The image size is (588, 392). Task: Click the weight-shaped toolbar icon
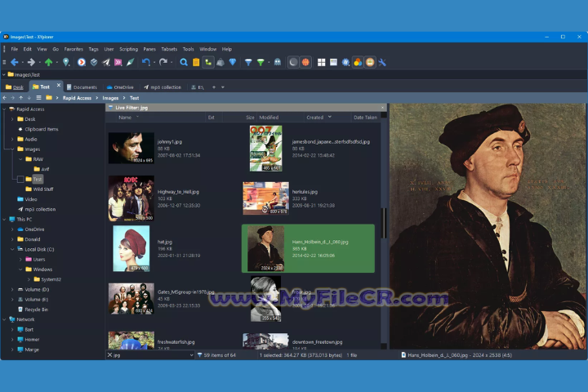[220, 62]
